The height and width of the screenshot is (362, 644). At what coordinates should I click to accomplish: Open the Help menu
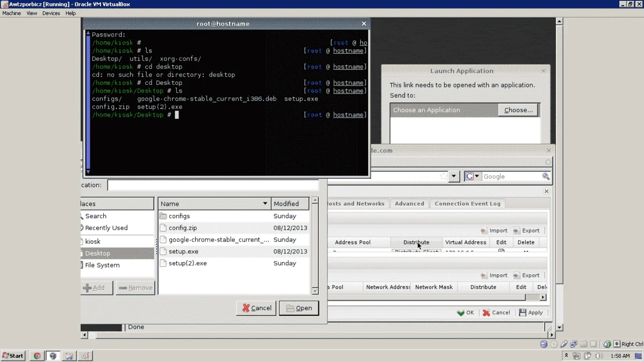[x=70, y=13]
